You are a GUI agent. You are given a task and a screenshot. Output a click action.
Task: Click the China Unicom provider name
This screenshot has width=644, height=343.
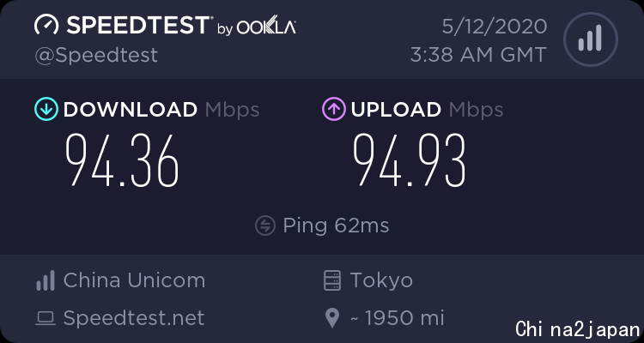134,280
